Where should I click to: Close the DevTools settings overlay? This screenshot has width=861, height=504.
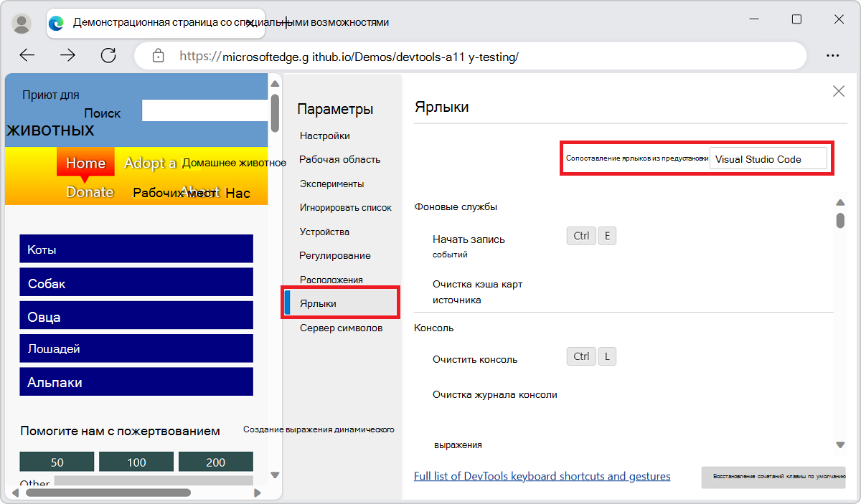839,91
